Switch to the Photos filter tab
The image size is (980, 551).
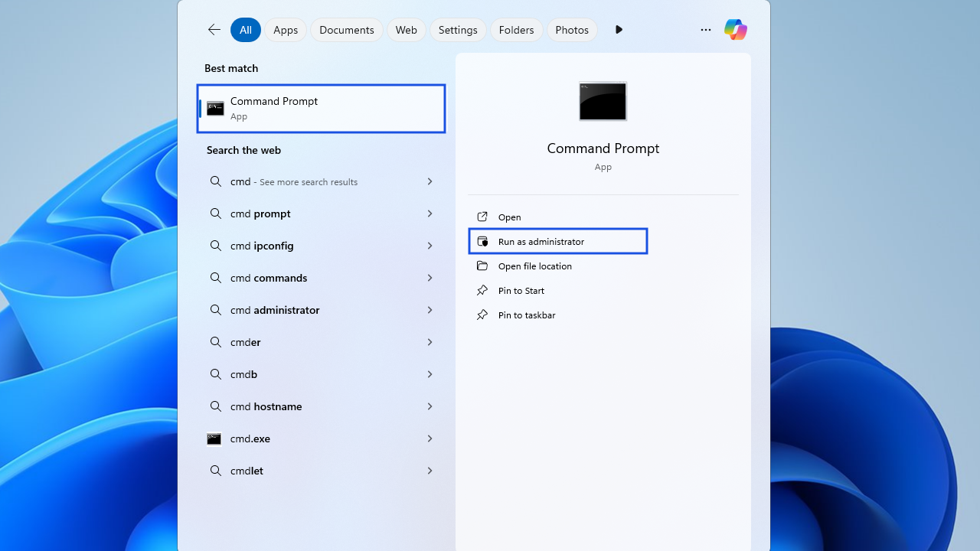(572, 30)
